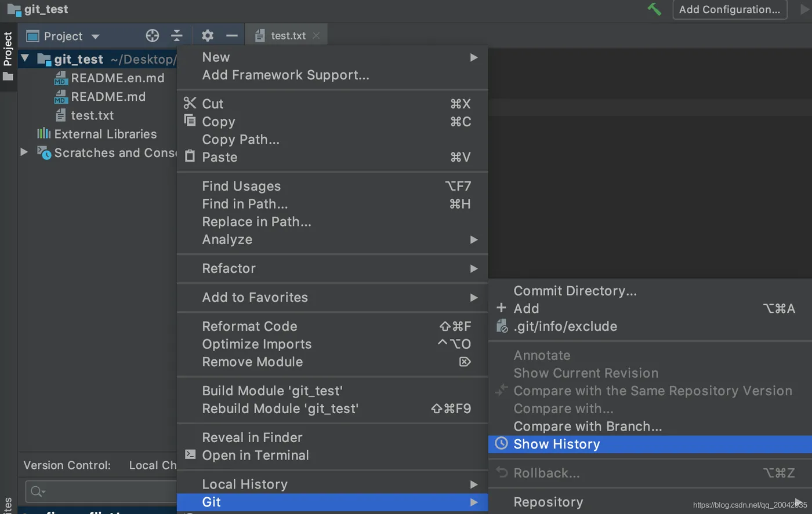Collapse the git_test project root
812x514 pixels.
tap(25, 59)
